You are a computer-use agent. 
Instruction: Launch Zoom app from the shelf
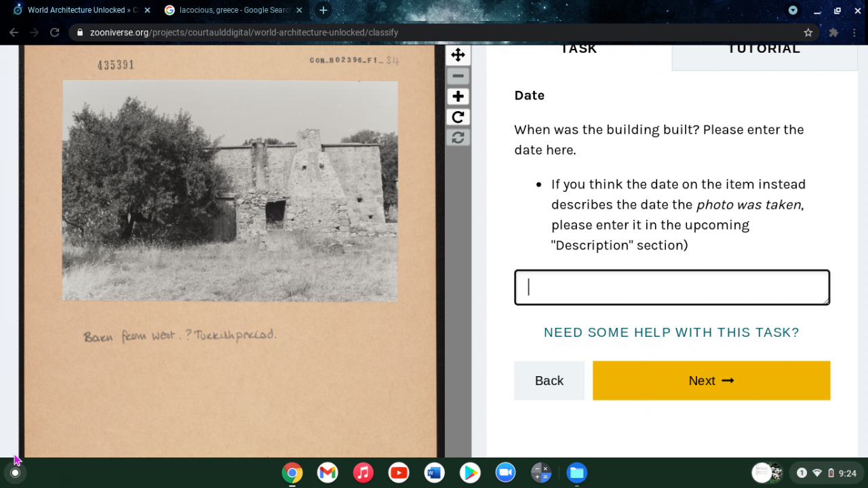(505, 472)
